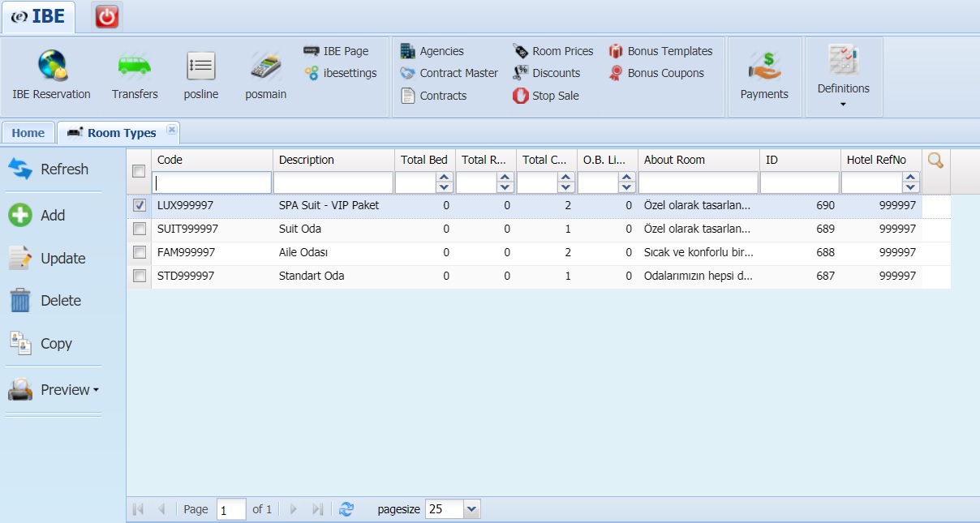Expand the Definitions dropdown
Image resolution: width=980 pixels, height=523 pixels.
[x=844, y=77]
